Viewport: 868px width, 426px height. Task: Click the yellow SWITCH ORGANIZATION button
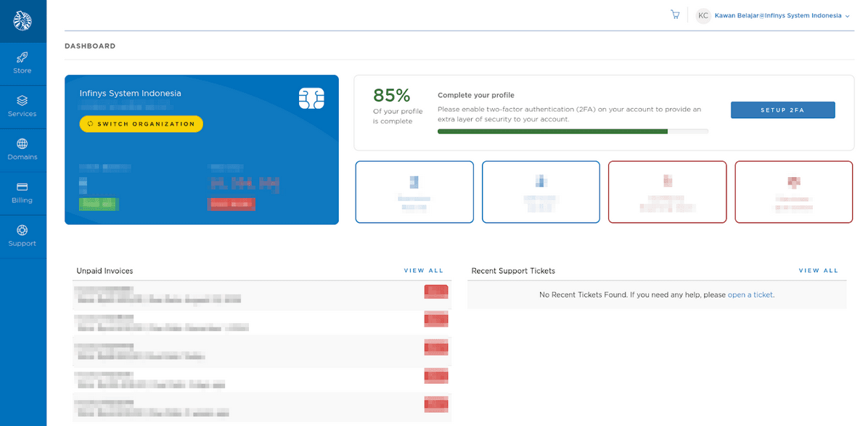click(x=140, y=123)
